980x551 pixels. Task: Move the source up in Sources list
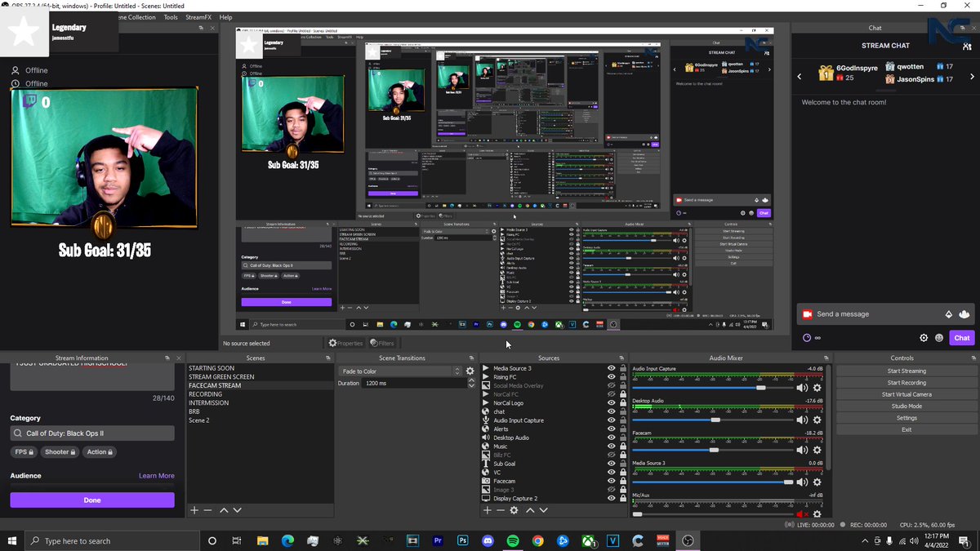(x=530, y=510)
